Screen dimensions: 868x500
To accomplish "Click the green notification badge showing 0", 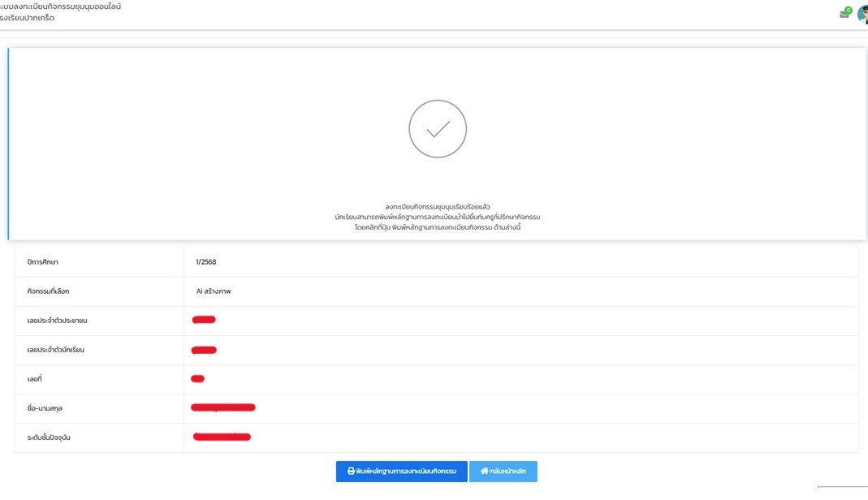I will click(x=849, y=10).
